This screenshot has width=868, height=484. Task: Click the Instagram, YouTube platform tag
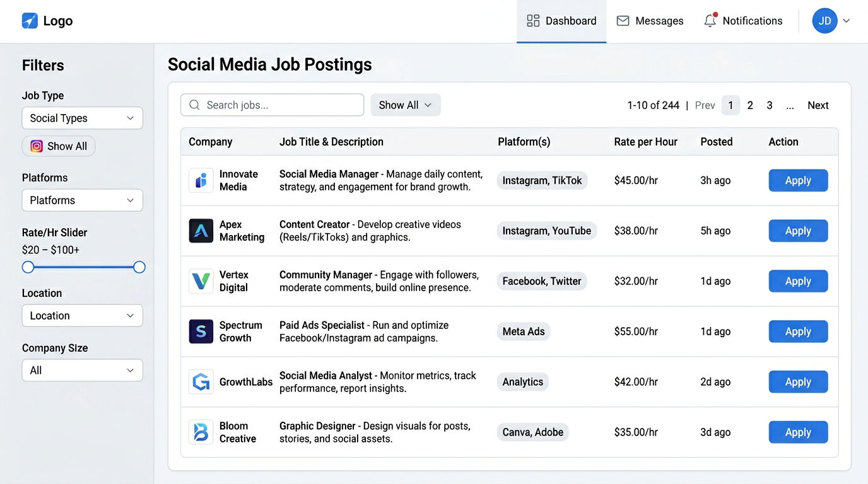[546, 231]
